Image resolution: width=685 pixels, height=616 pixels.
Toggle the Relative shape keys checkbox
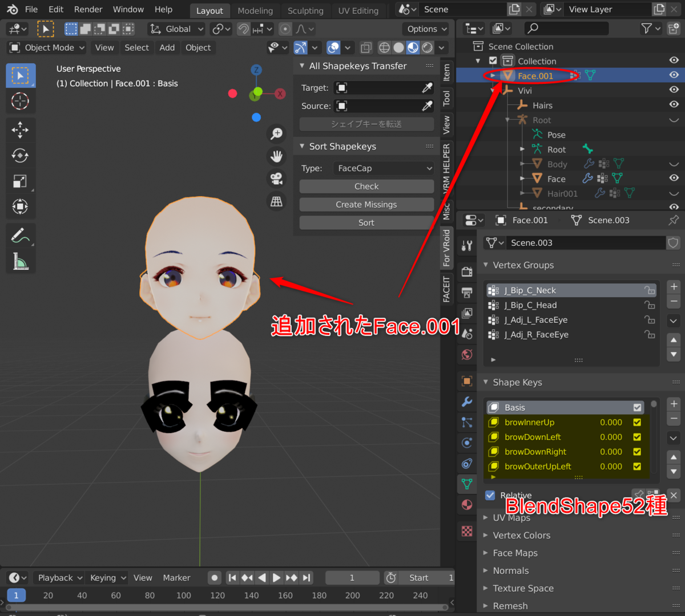(x=490, y=495)
